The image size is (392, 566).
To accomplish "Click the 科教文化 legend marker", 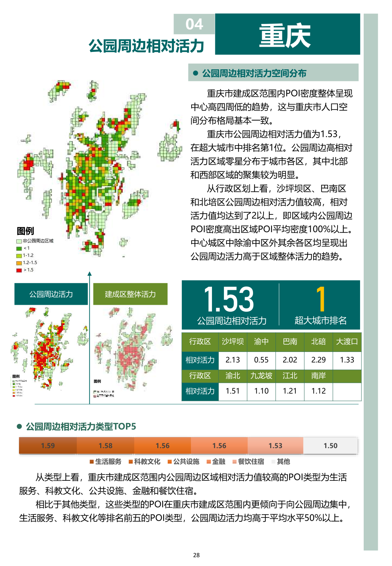I will click(131, 462).
